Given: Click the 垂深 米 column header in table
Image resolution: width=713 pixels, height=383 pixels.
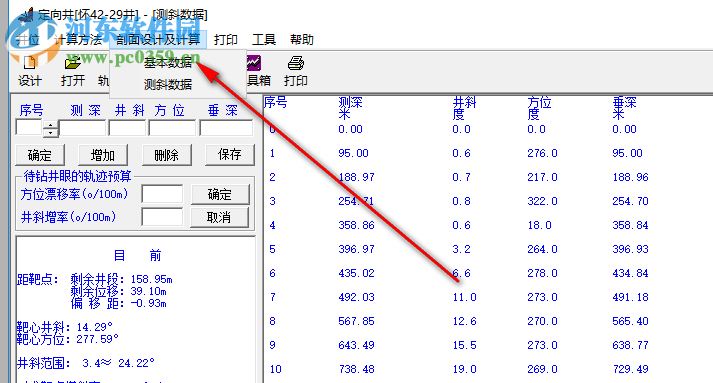Looking at the screenshot, I should pyautogui.click(x=624, y=108).
